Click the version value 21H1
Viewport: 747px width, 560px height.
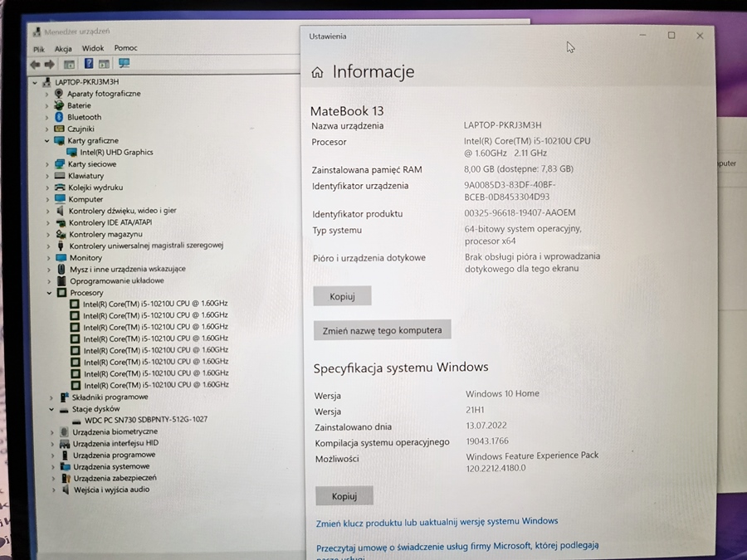tap(475, 410)
